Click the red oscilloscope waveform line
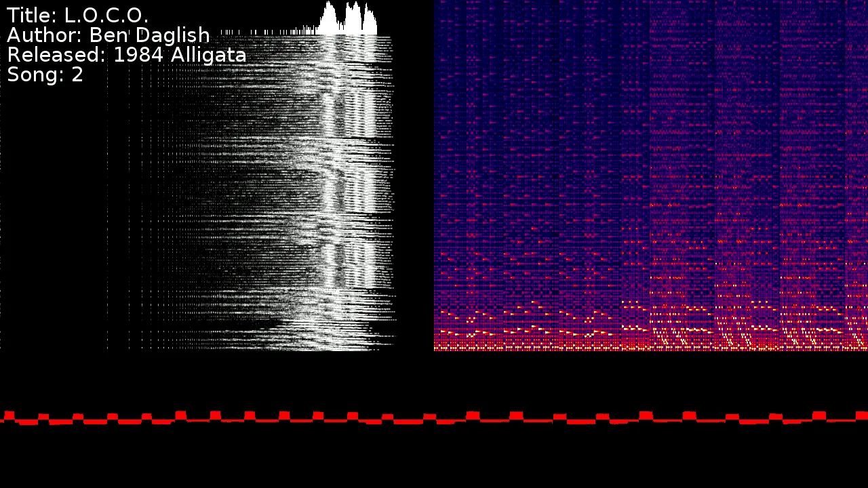The image size is (868, 488). click(434, 418)
